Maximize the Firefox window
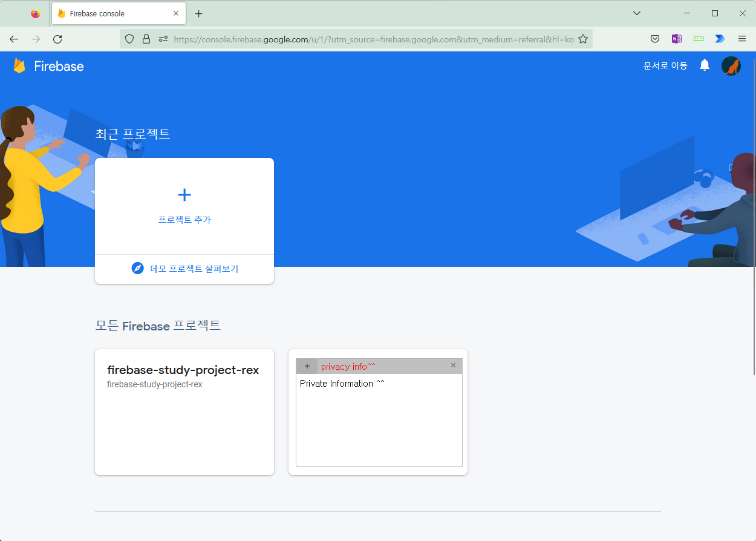Screen dimensions: 756x541 point(715,13)
